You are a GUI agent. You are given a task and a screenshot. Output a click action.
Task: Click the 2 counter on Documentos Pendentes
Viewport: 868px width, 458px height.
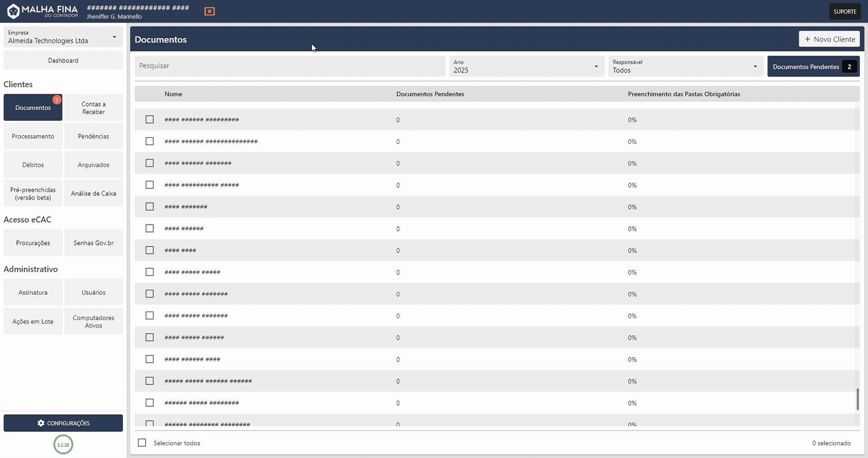click(x=850, y=66)
